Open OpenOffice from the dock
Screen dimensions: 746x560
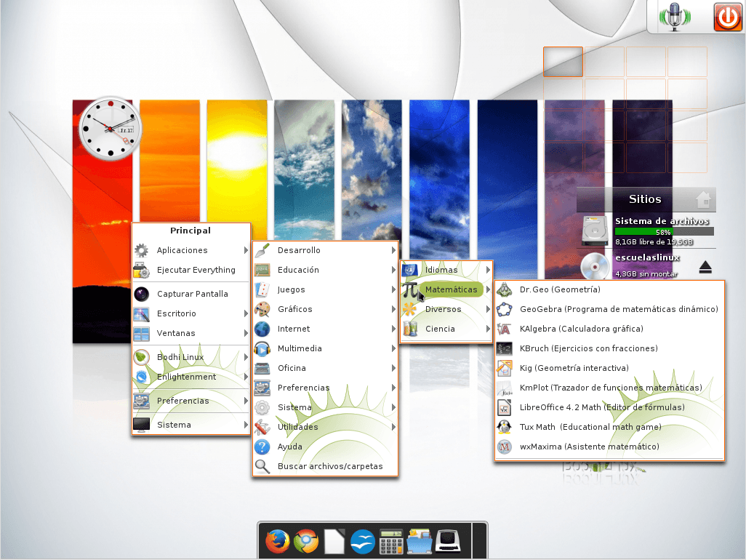(362, 541)
